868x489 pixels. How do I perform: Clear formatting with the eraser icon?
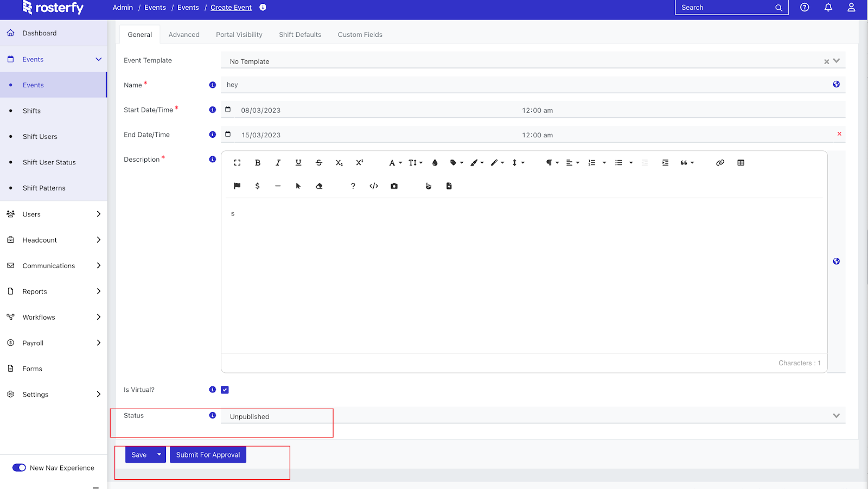pos(319,186)
